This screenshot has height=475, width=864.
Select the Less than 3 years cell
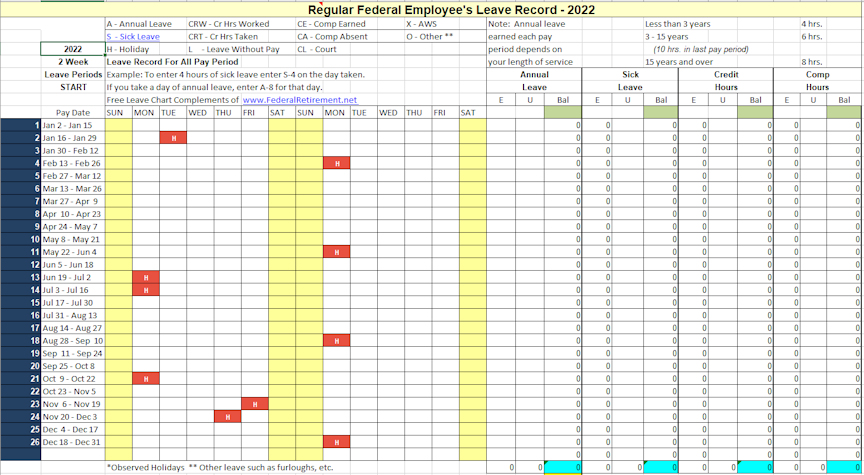pyautogui.click(x=677, y=24)
